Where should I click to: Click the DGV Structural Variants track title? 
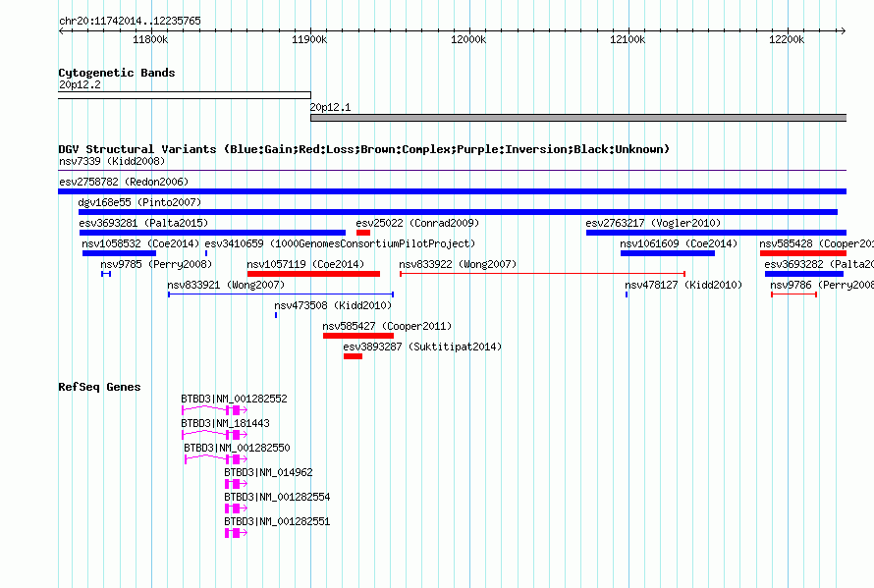[x=364, y=149]
